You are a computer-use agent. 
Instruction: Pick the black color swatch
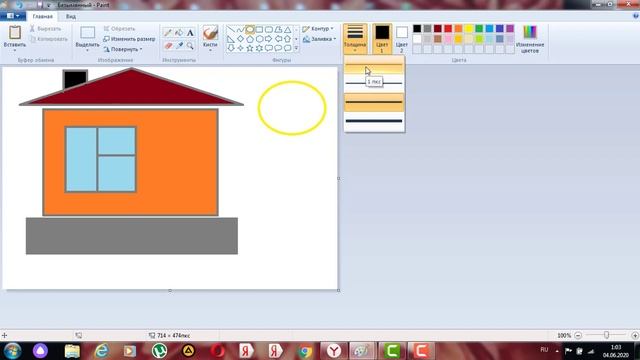417,28
